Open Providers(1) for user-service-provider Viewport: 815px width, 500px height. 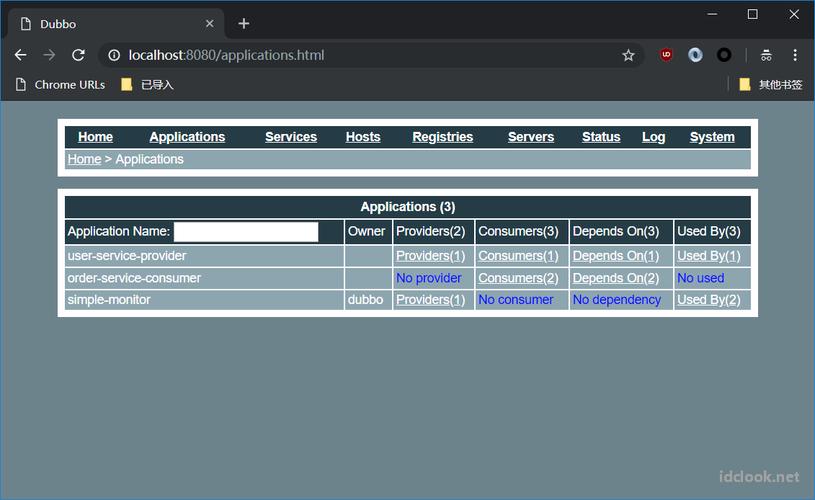(x=430, y=256)
